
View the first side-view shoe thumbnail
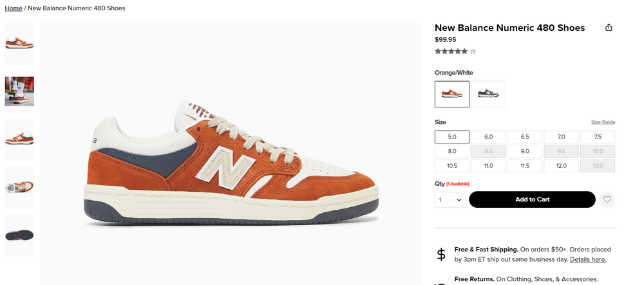pos(19,44)
